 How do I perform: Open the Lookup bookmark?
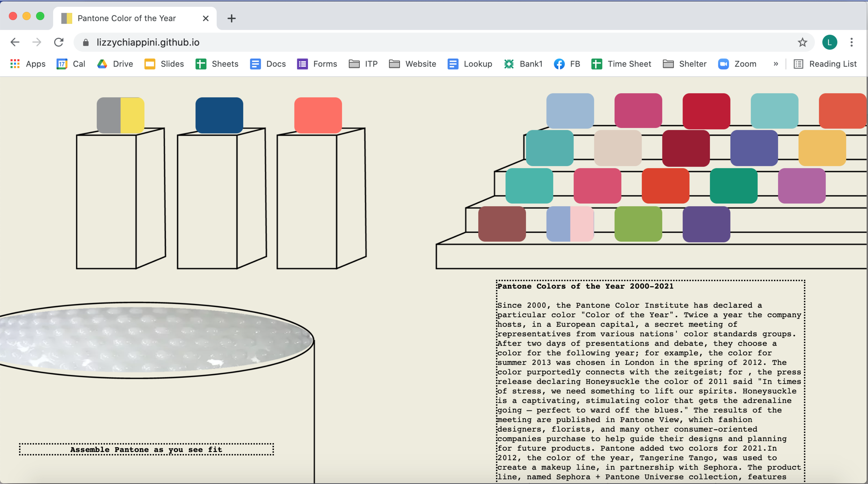click(470, 64)
